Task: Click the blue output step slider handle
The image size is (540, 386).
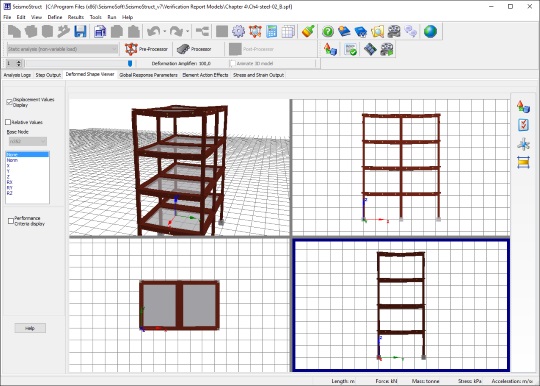Action: click(130, 63)
